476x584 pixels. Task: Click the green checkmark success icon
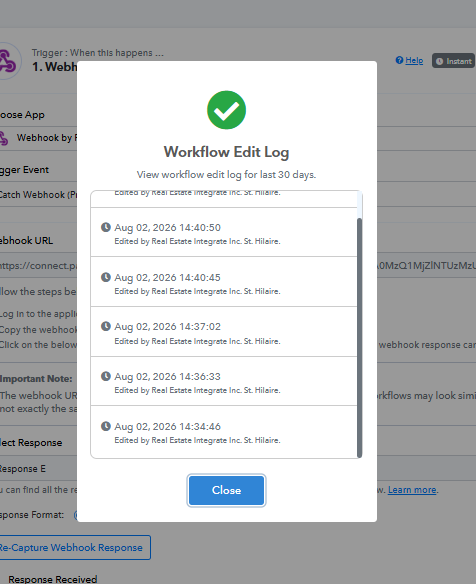[x=226, y=110]
